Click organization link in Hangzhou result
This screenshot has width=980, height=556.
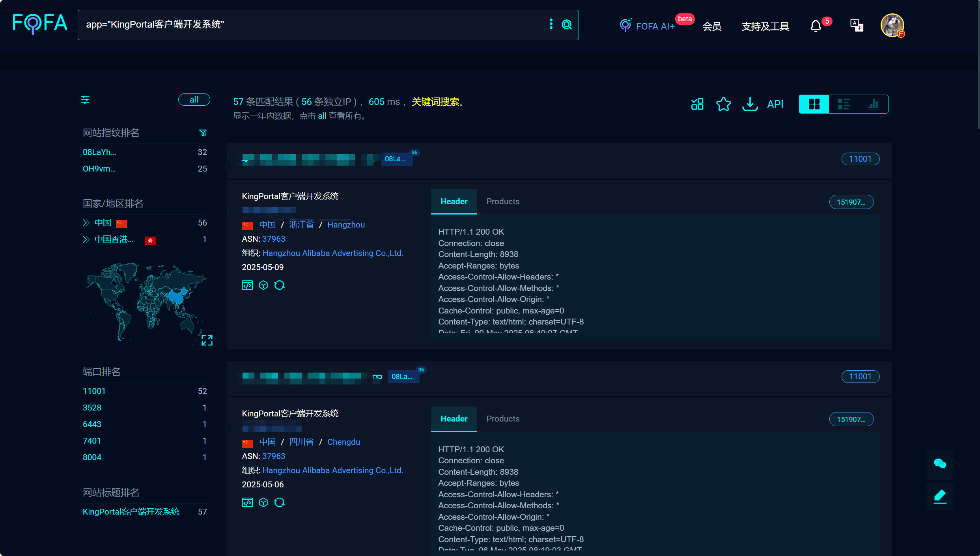333,253
